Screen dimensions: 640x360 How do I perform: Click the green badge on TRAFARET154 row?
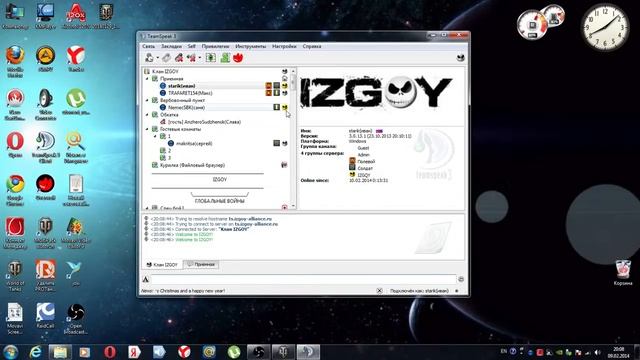(277, 93)
